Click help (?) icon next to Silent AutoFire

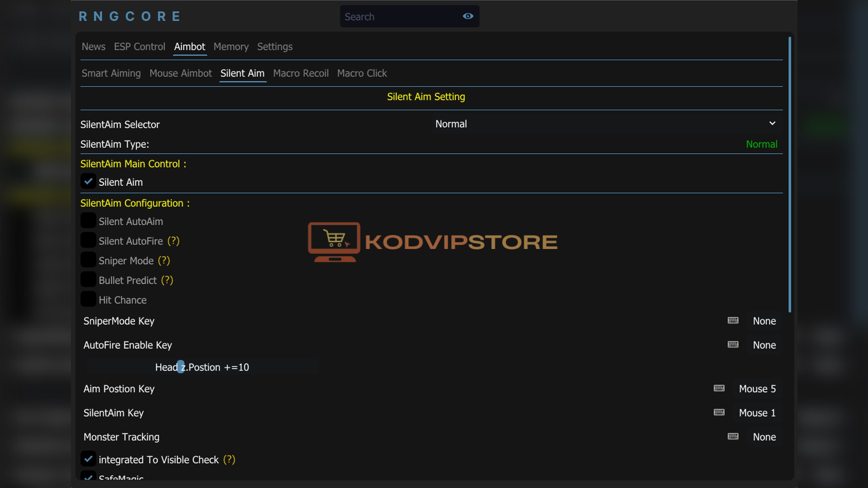[173, 241]
